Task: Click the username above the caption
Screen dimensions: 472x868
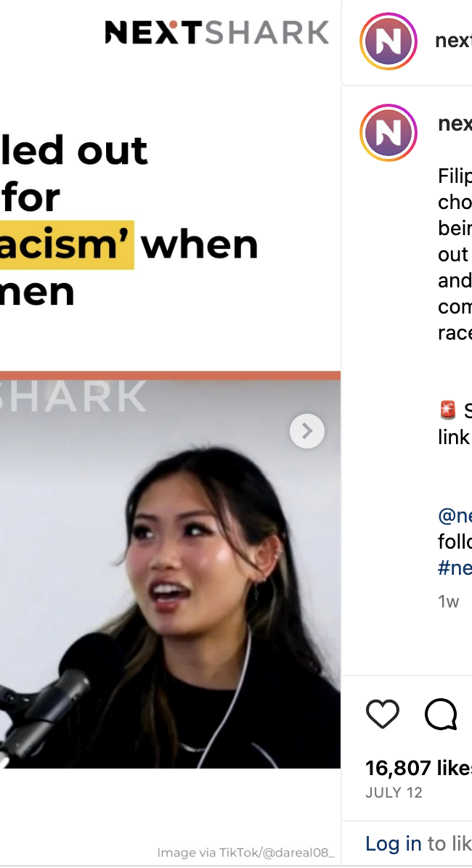Action: pyautogui.click(x=455, y=123)
